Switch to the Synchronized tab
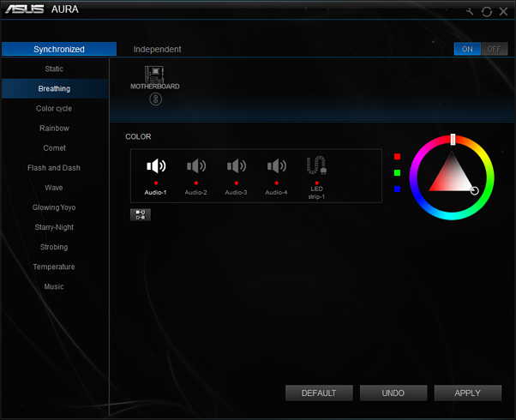 58,49
